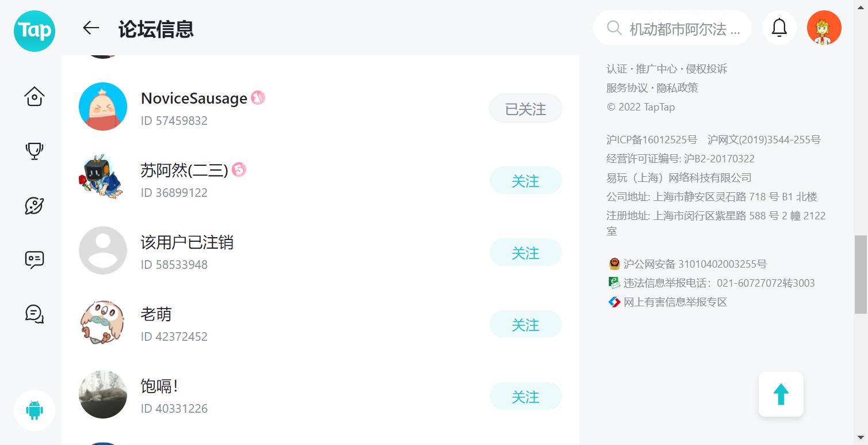Open 苏阿然(二三)'s avatar
Screen dimensions: 868x445
103,178
